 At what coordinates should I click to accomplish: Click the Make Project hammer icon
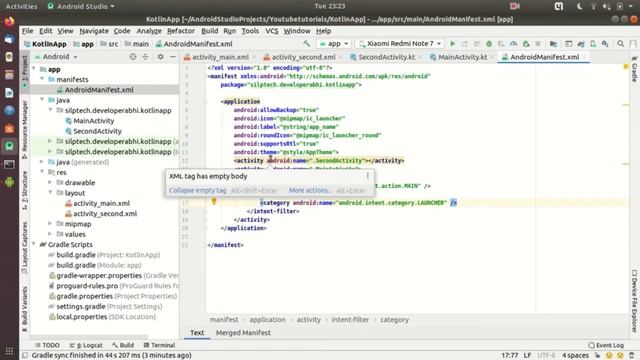[x=307, y=44]
